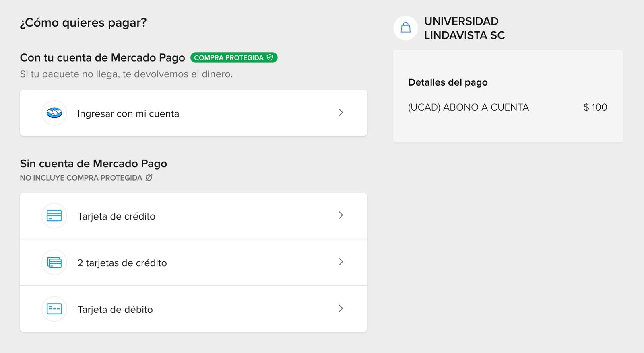The height and width of the screenshot is (353, 644).
Task: Expand chevron next to Tarjeta de crédito
Action: (341, 215)
